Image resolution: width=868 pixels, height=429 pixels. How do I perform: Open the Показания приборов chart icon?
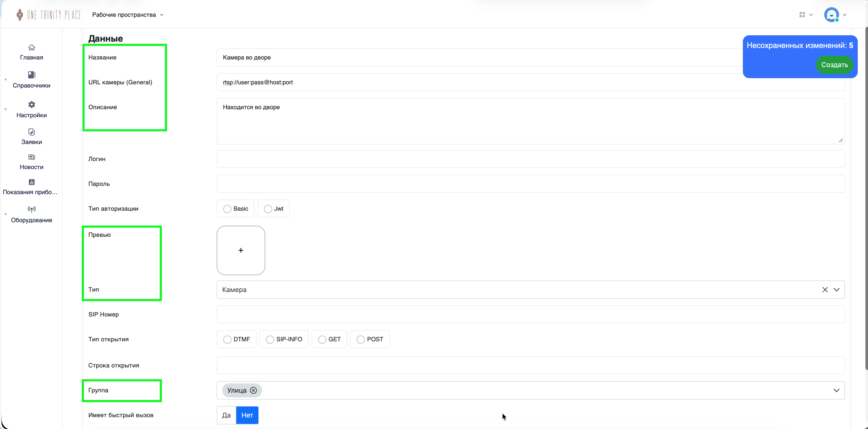pyautogui.click(x=32, y=182)
